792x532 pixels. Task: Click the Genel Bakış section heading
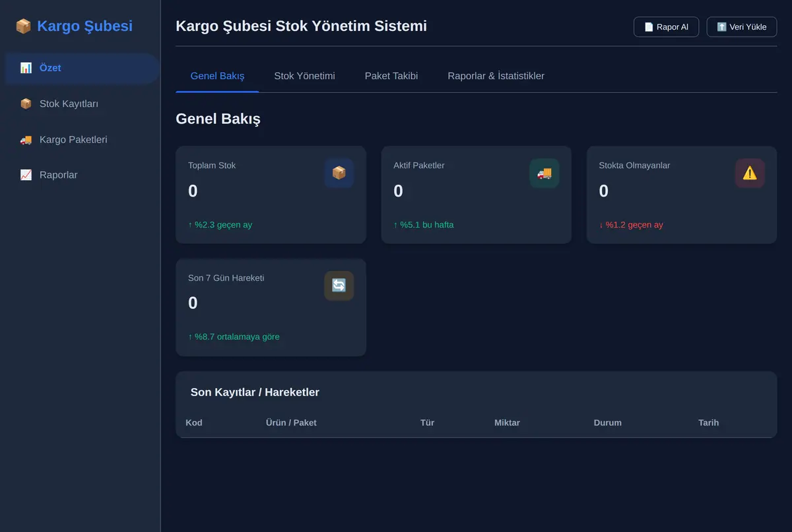point(218,119)
